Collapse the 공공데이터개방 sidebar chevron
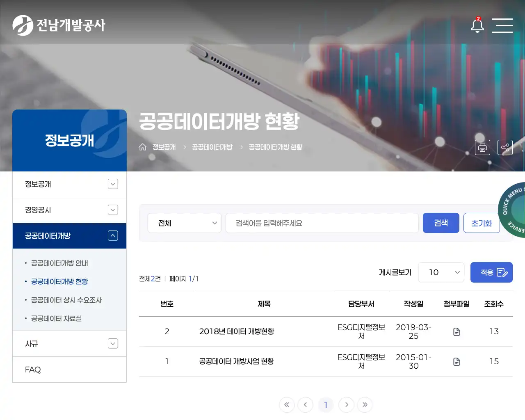Screen dimensions: 525x420 point(113,236)
